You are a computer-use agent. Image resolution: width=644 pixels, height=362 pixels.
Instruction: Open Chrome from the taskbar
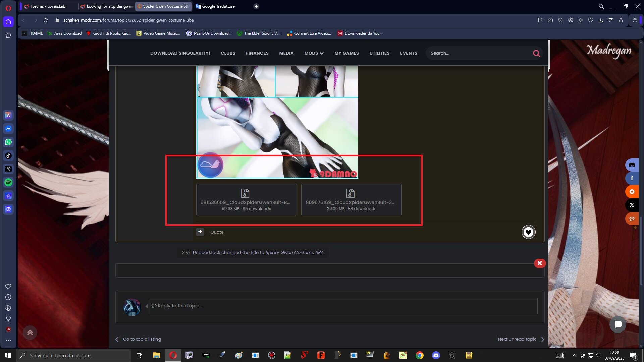(420, 355)
